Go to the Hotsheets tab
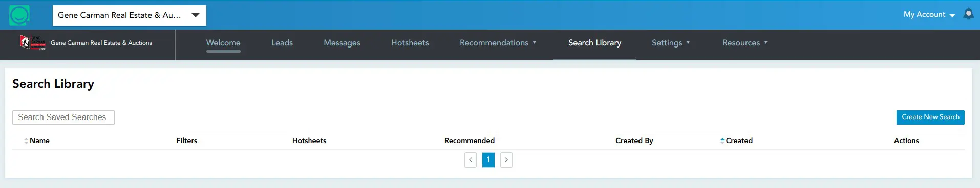This screenshot has height=188, width=980. (x=410, y=43)
